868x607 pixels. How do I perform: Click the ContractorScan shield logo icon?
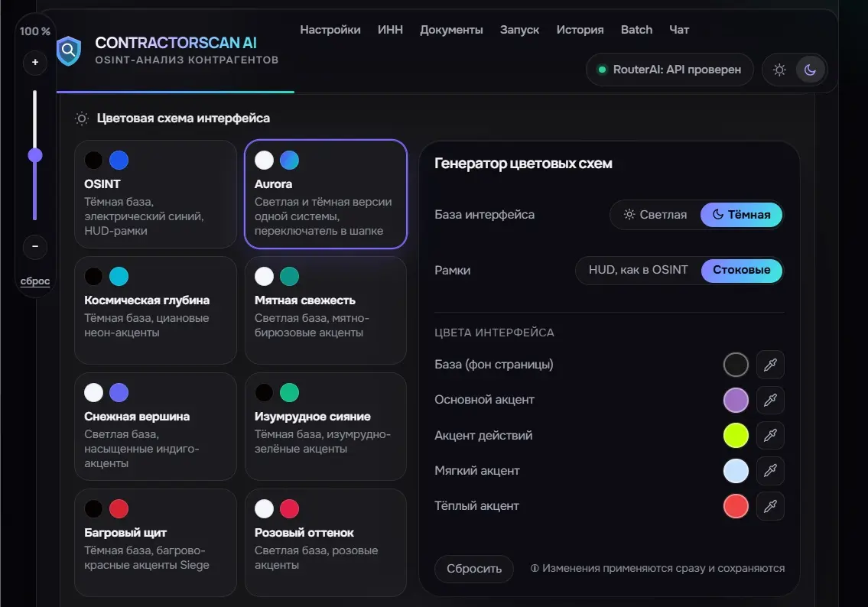(x=69, y=51)
